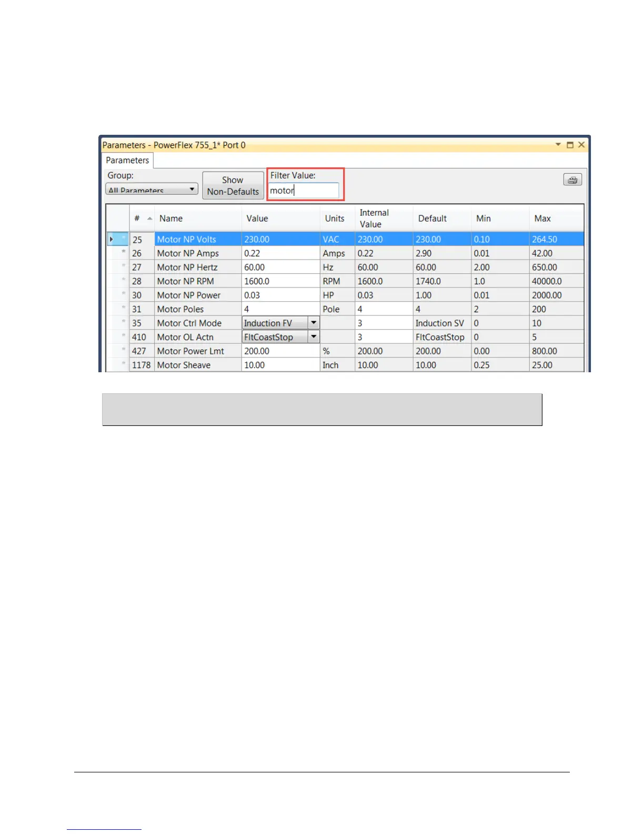Select the Motor OL Actn row name
Screen dimensions: 644x834
click(185, 337)
